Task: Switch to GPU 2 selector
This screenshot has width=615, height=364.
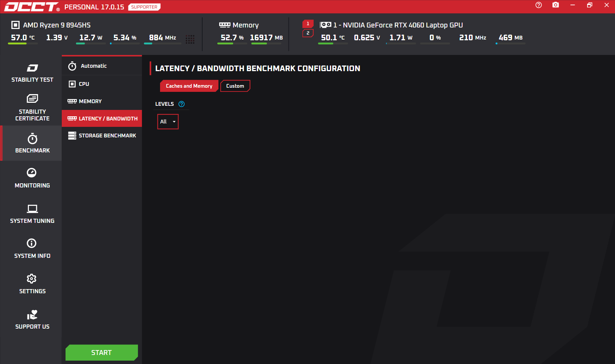Action: (308, 33)
